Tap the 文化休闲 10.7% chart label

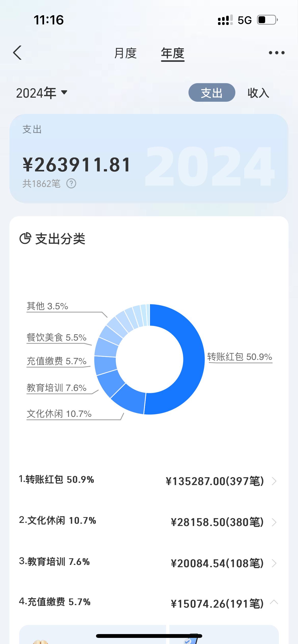(x=59, y=414)
